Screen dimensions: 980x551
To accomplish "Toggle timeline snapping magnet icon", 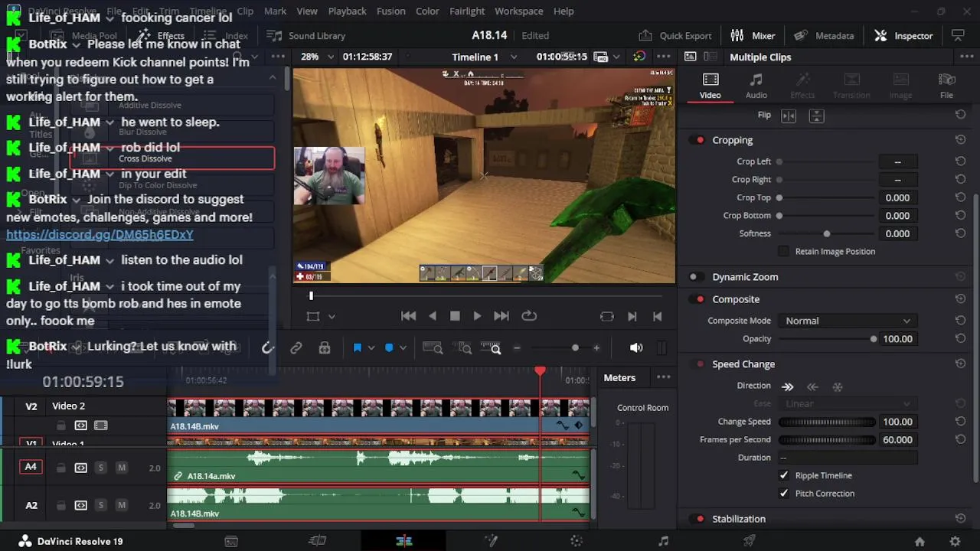I will point(267,348).
